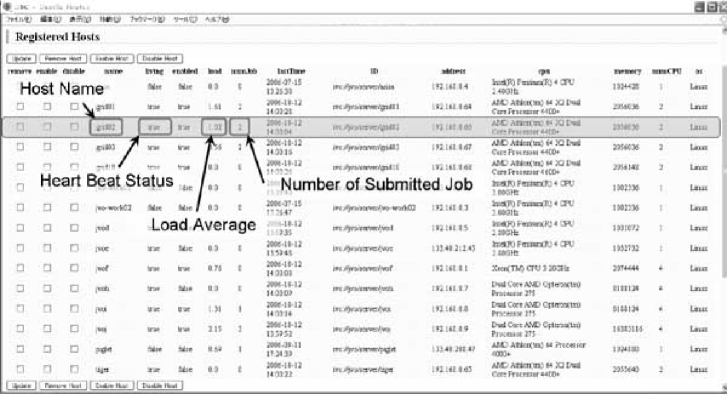The width and height of the screenshot is (727, 394).
Task: Open the ツール (Tools) menu
Action: 185,19
